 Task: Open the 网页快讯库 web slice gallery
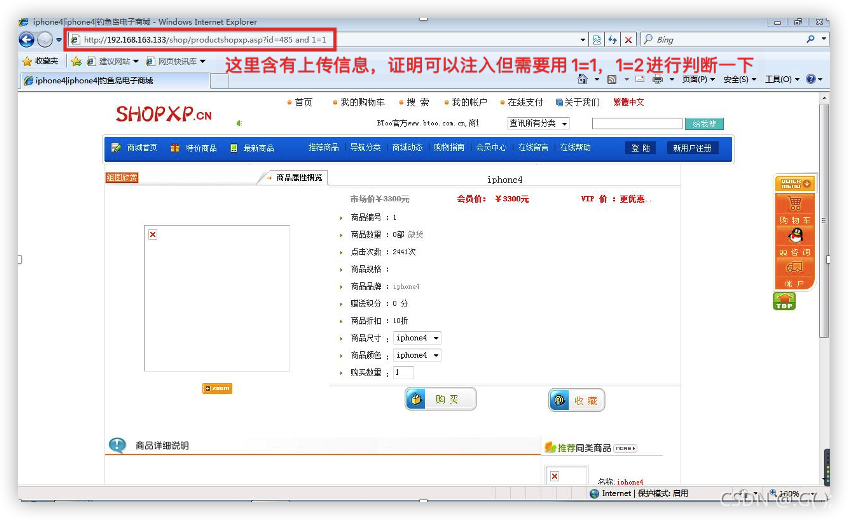[176, 61]
